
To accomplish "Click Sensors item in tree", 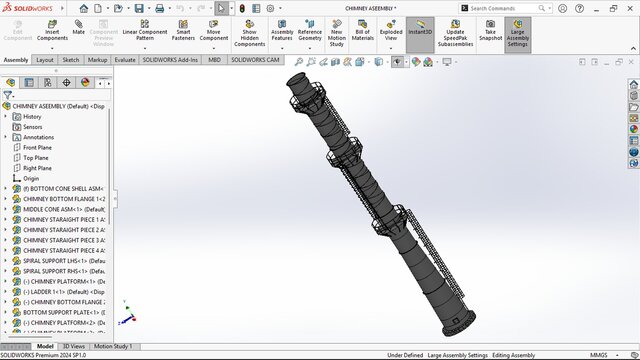I will point(33,127).
